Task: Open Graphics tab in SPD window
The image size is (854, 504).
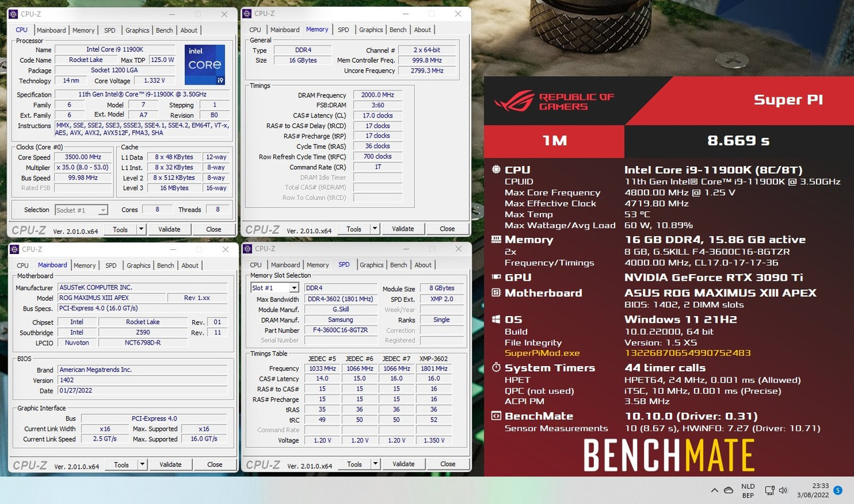Action: pyautogui.click(x=372, y=265)
